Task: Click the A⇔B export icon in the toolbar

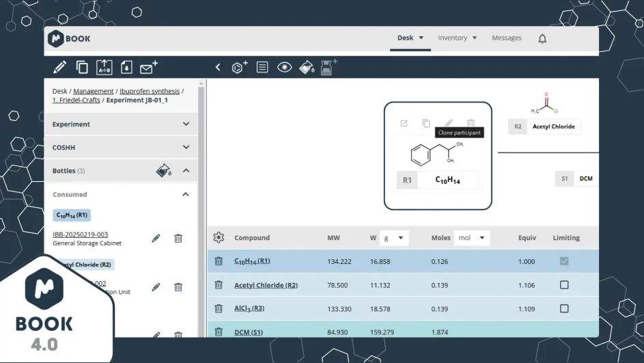Action: pyautogui.click(x=104, y=67)
